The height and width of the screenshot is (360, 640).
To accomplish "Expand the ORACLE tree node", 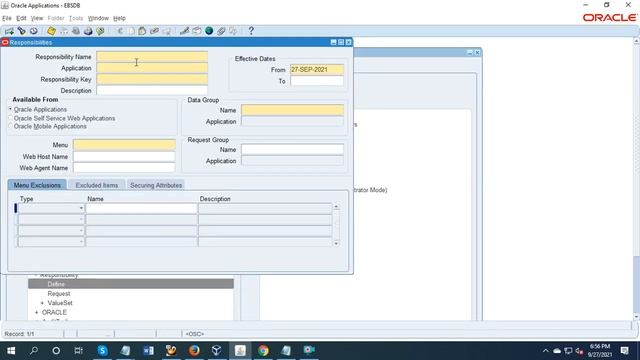I will tap(36, 312).
